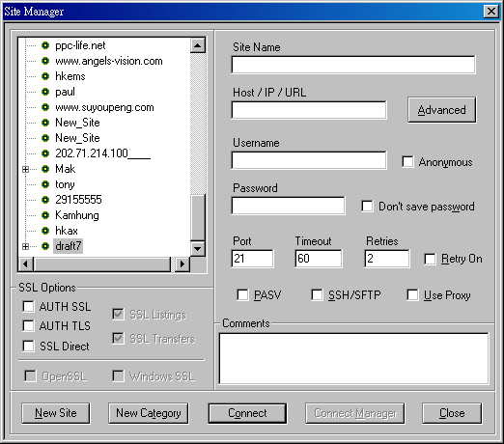Expand the Mak category node

click(x=25, y=169)
